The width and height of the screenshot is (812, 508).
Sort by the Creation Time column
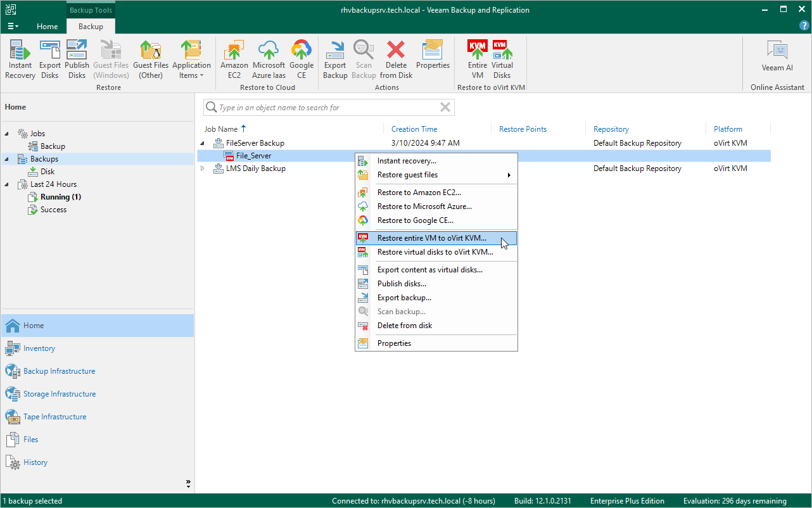(x=414, y=129)
